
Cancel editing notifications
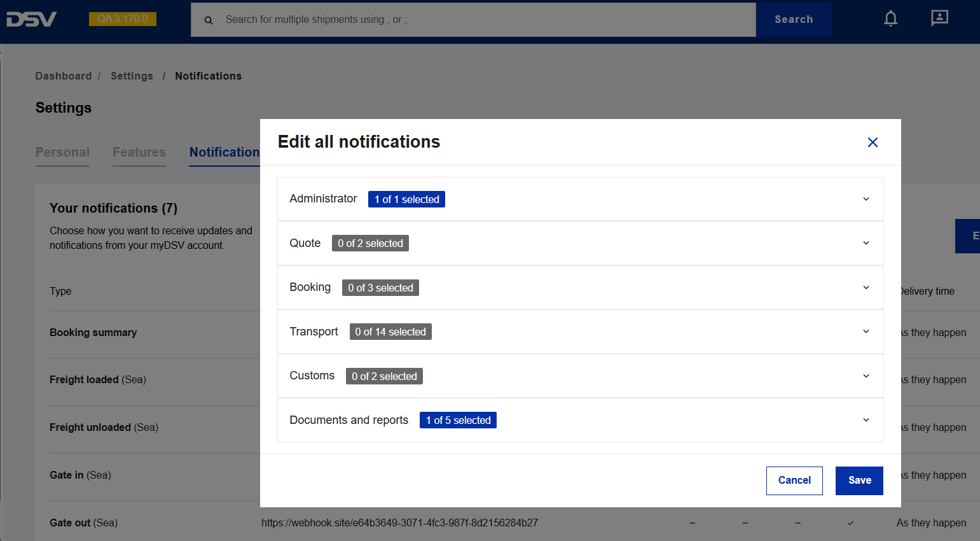794,481
